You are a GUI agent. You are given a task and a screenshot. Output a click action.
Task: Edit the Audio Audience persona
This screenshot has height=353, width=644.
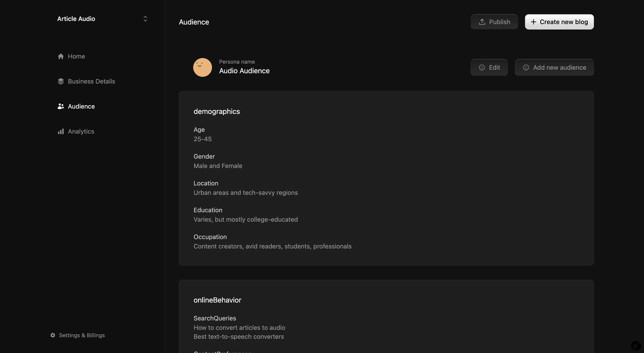tap(489, 67)
